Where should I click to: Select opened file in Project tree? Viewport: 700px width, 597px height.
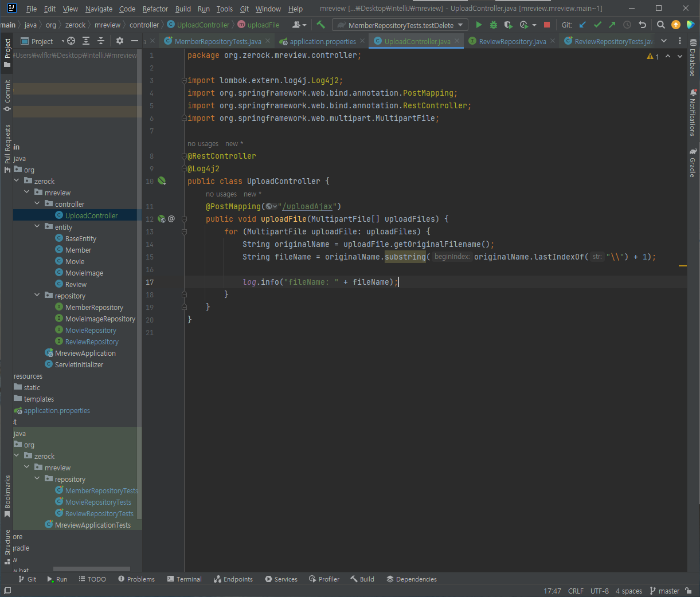[x=71, y=41]
